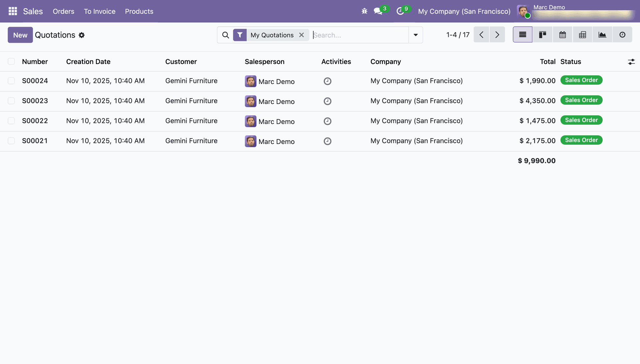
Task: Open the Quotations gear actions menu
Action: (x=82, y=35)
